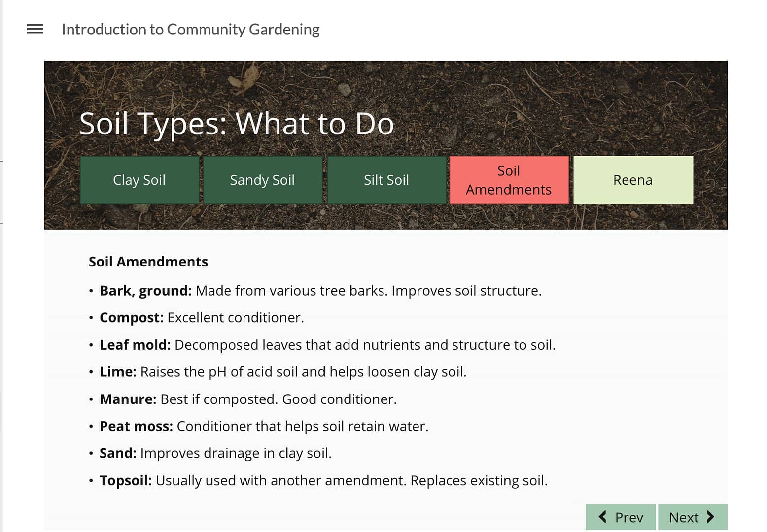Go to the next page with Next

(693, 517)
